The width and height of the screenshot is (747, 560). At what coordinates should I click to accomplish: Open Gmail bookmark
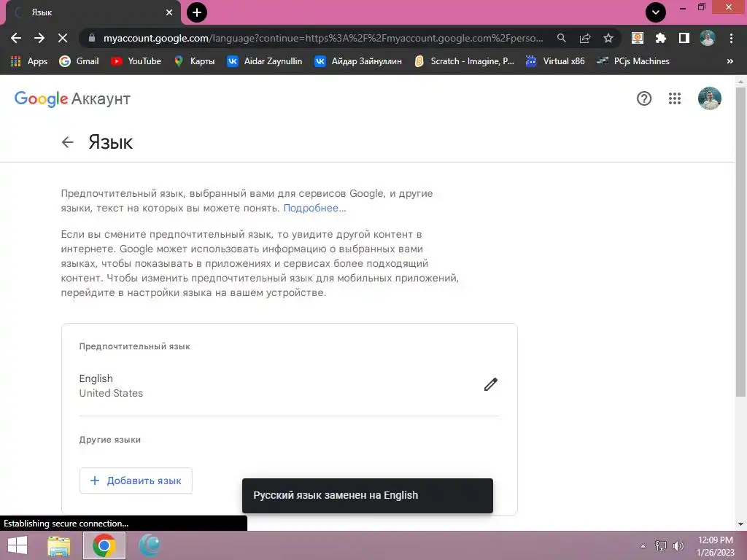[79, 61]
